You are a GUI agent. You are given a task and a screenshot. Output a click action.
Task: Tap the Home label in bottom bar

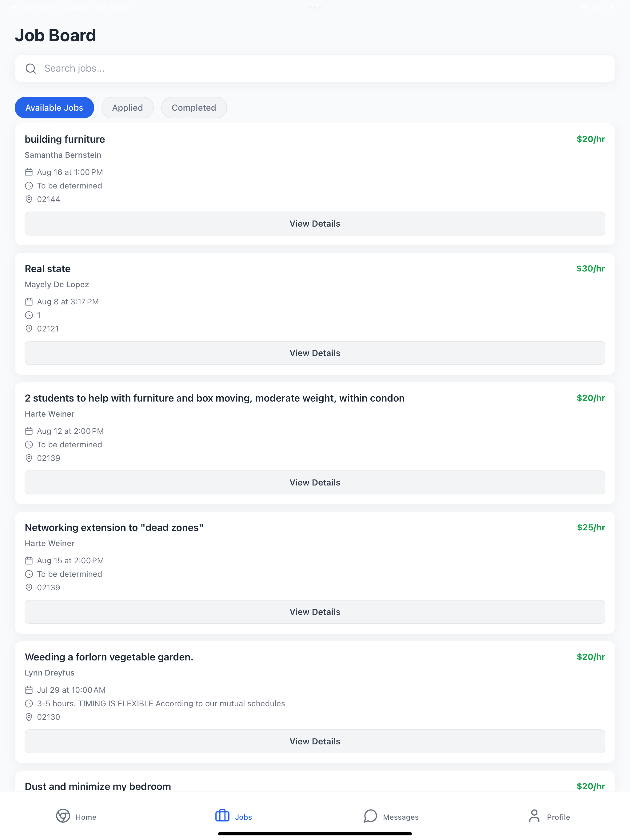(x=86, y=817)
